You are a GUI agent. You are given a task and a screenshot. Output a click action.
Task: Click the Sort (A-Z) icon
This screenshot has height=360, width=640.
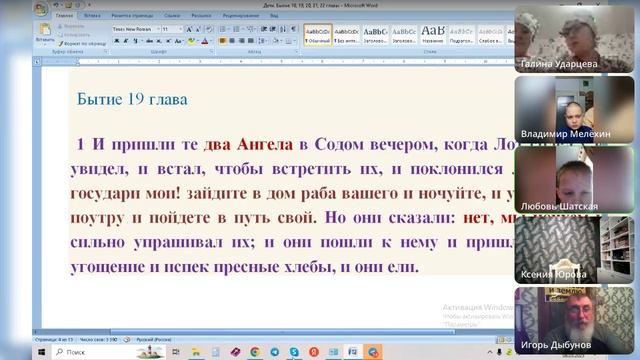coord(283,29)
